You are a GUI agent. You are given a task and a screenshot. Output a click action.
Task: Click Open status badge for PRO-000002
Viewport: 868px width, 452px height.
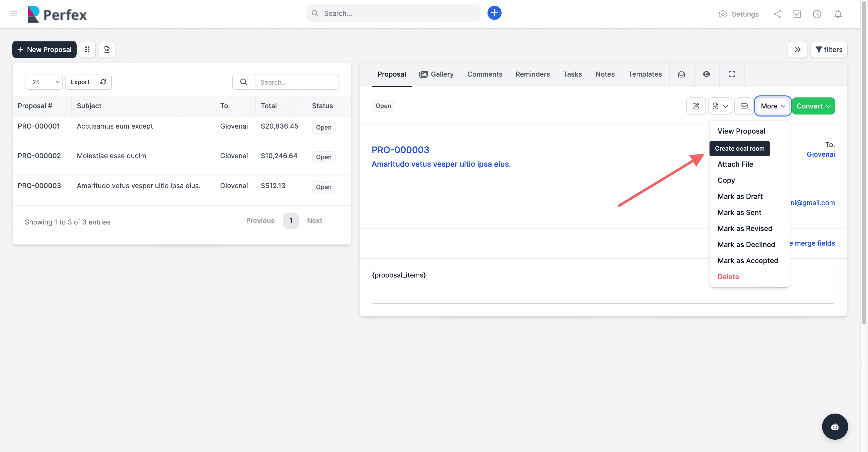tap(323, 157)
